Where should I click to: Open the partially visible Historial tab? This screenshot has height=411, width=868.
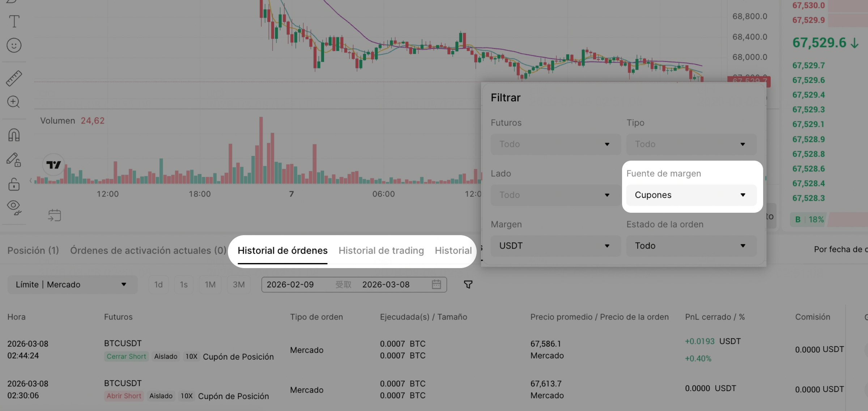[453, 250]
